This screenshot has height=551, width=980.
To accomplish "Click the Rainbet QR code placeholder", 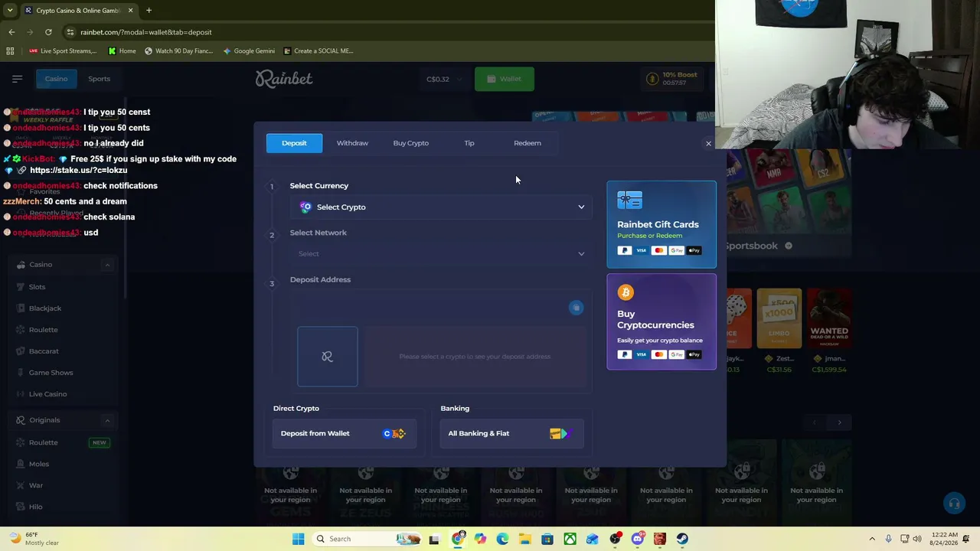I will tap(328, 357).
